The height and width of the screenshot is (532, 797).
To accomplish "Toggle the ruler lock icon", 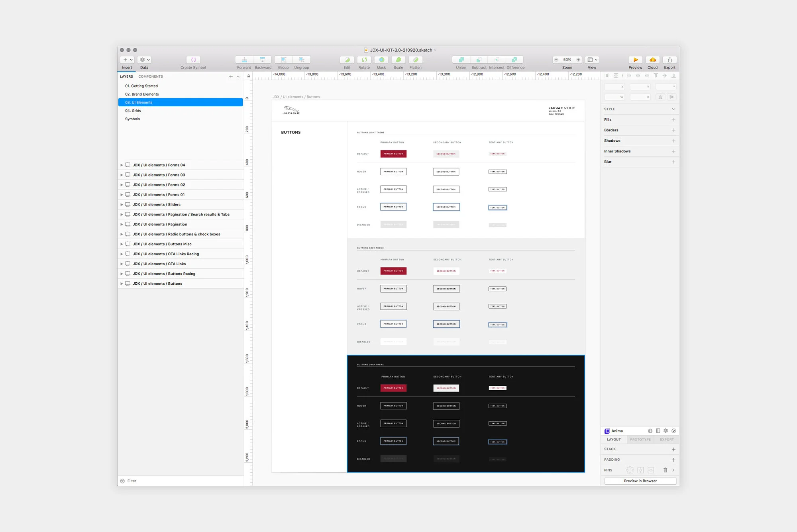I will (248, 76).
